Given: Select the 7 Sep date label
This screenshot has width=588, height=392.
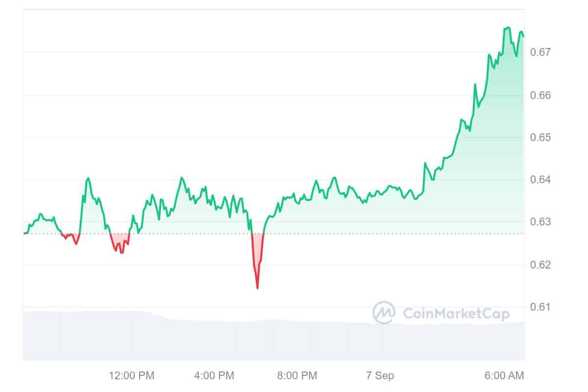Looking at the screenshot, I should (380, 376).
